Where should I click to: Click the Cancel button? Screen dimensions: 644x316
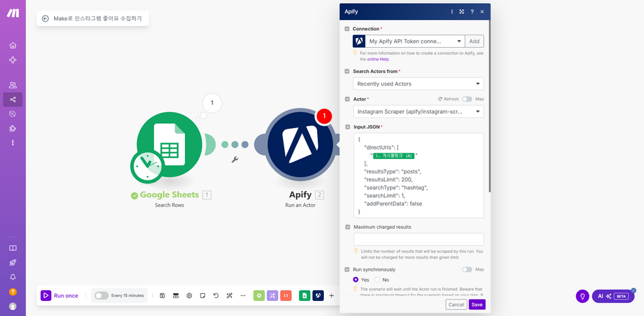456,305
